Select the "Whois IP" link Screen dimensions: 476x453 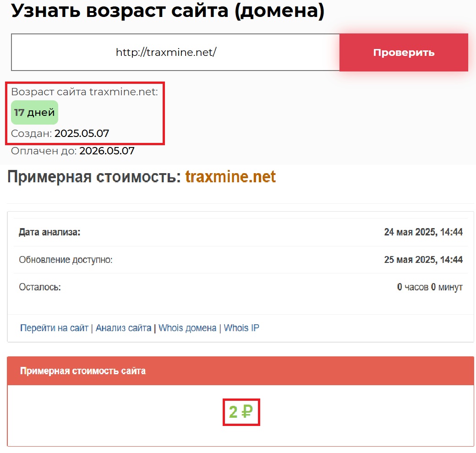click(241, 328)
